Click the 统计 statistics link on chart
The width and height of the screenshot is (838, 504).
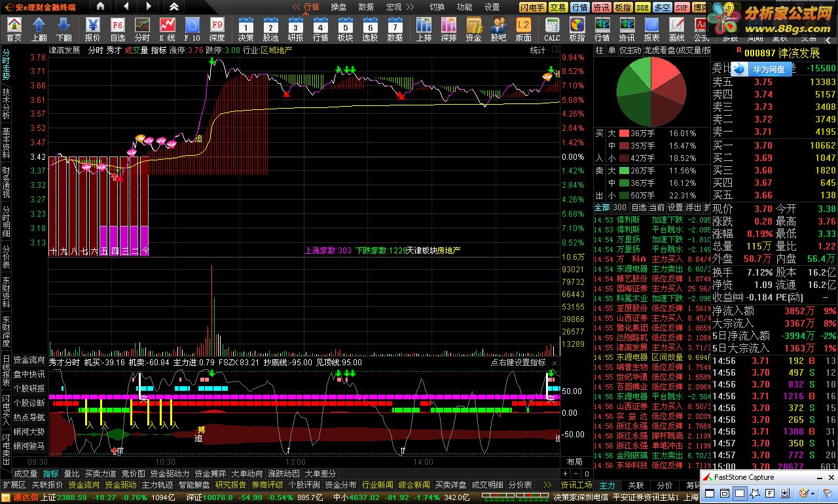coord(537,50)
